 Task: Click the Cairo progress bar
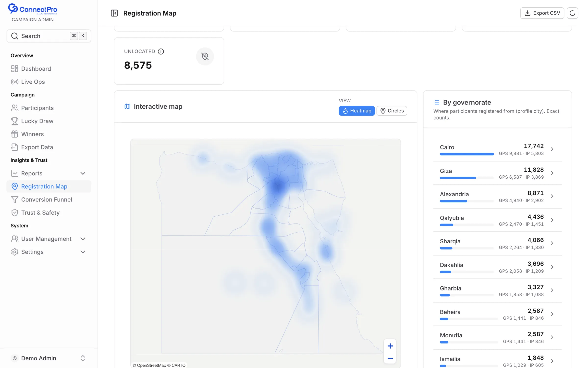[x=467, y=154]
